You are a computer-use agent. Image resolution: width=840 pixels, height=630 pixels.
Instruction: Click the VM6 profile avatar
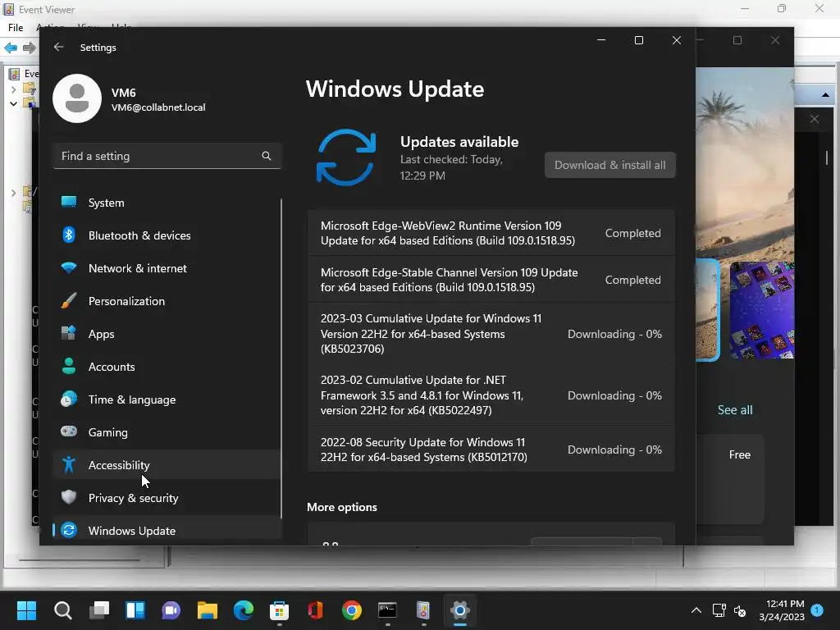77,98
